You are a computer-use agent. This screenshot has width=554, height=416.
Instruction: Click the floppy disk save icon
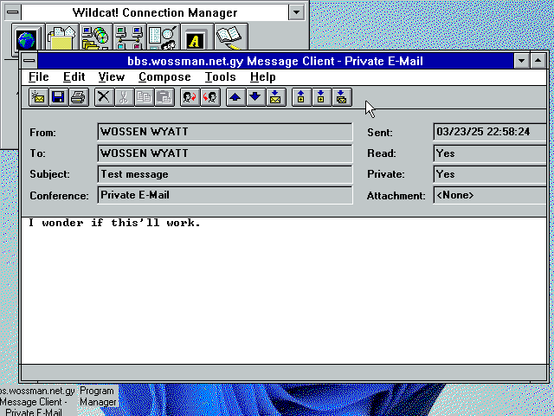[58, 97]
